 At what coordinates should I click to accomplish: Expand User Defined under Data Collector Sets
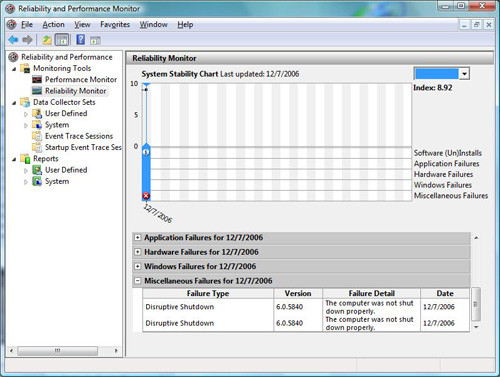point(26,114)
